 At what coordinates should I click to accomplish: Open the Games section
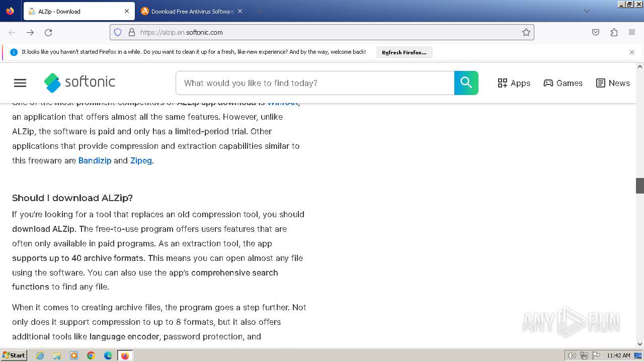[563, 83]
